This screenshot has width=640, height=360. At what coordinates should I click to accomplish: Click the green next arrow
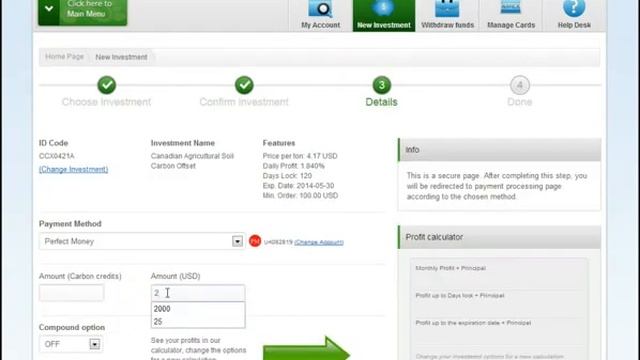[x=306, y=349]
